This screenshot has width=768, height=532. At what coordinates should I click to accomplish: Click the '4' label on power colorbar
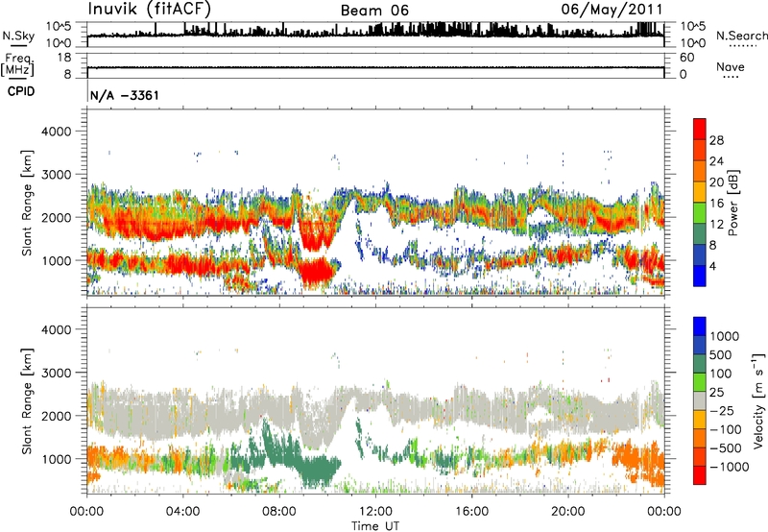click(712, 266)
